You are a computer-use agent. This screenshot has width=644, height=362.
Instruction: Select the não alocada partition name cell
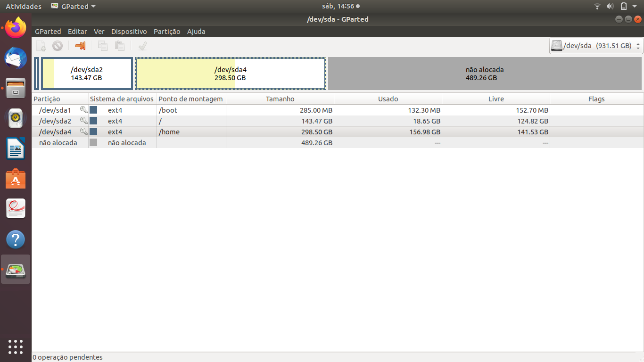(58, 142)
